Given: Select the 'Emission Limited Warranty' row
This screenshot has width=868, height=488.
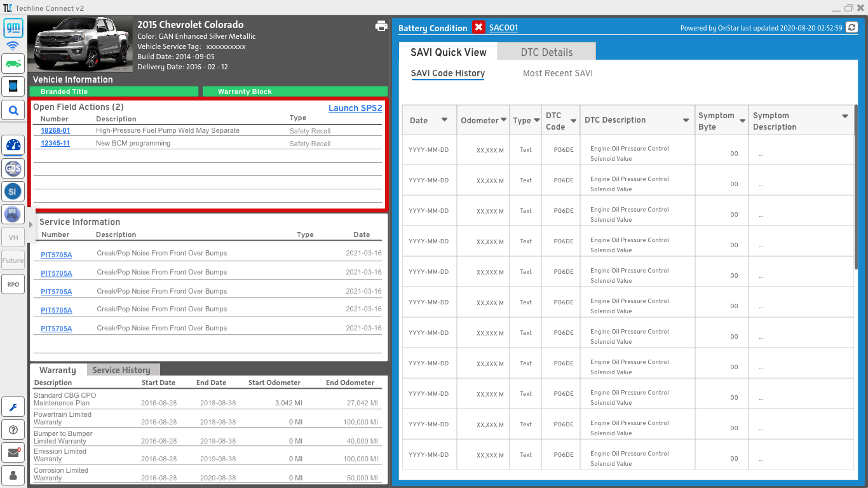Looking at the screenshot, I should click(x=208, y=455).
